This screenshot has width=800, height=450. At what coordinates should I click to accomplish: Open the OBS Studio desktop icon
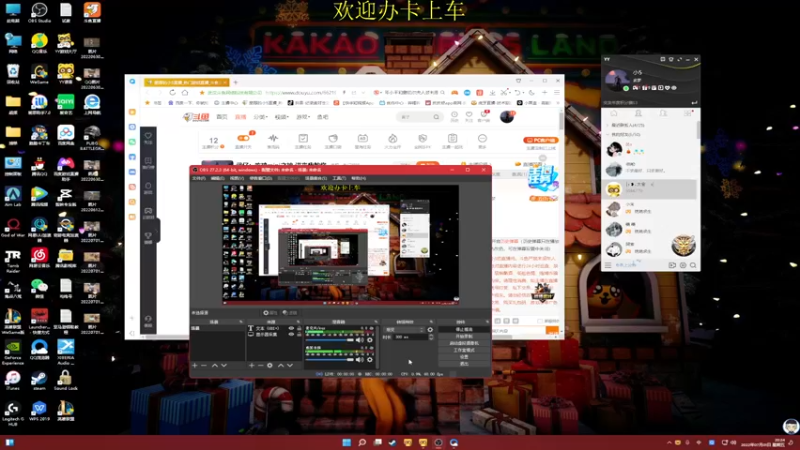pyautogui.click(x=39, y=13)
